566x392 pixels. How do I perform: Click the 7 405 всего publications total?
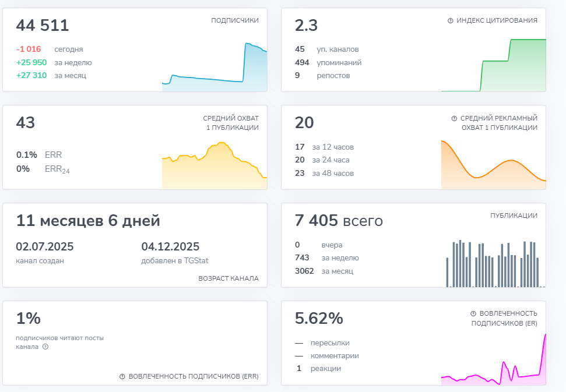click(x=339, y=221)
